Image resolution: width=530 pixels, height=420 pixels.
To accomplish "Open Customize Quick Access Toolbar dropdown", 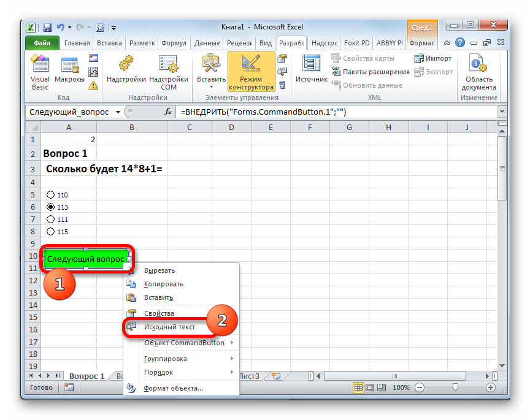I will pos(114,28).
